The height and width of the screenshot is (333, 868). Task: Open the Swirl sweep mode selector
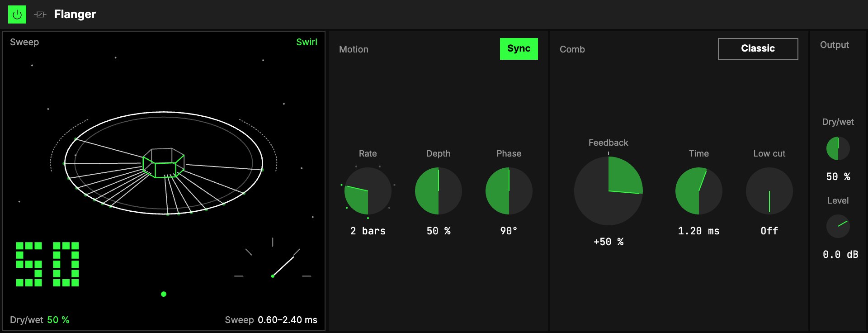coord(307,42)
